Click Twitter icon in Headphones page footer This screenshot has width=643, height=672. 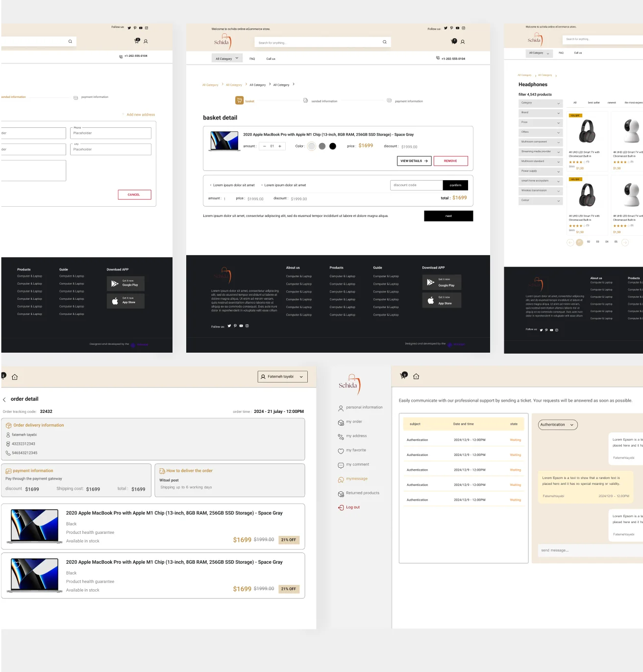click(542, 330)
